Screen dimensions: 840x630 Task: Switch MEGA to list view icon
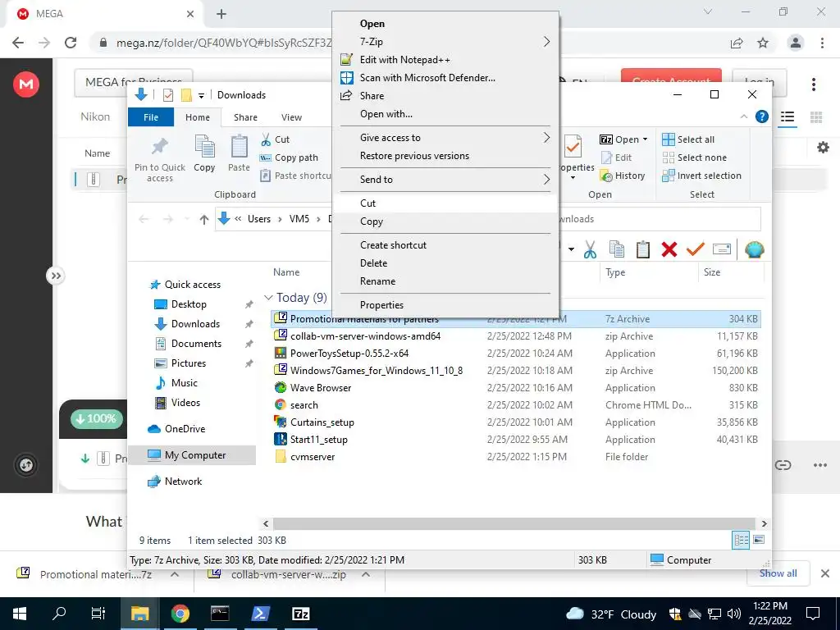tap(787, 116)
